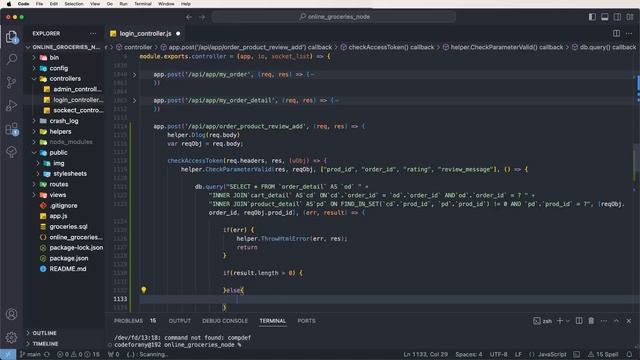Click the errors and warnings counter in status bar

click(78, 354)
